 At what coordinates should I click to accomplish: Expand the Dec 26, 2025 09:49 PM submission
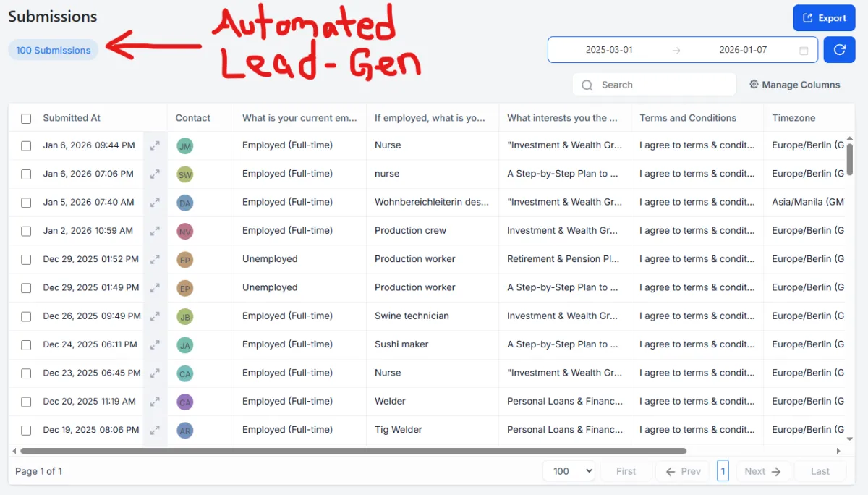[155, 316]
